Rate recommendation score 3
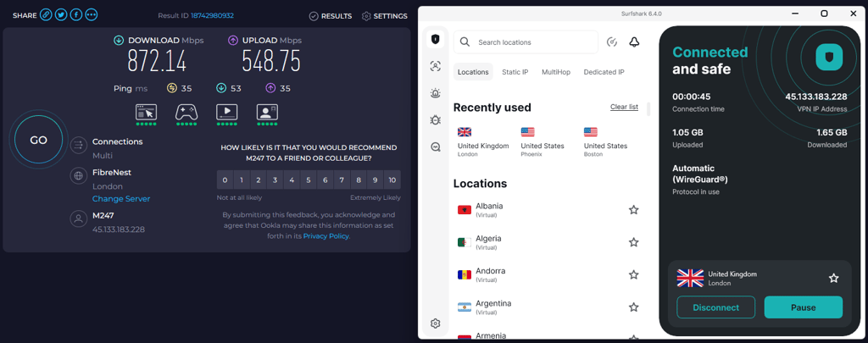The image size is (868, 343). (x=275, y=180)
